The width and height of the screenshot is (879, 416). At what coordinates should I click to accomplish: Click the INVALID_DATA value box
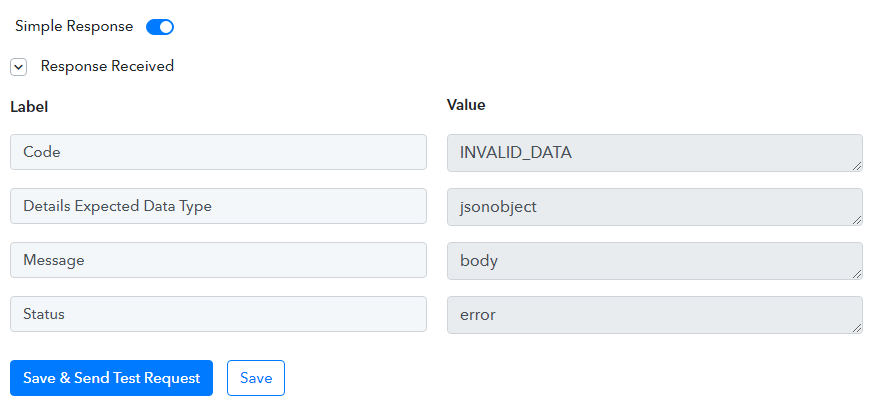click(655, 152)
